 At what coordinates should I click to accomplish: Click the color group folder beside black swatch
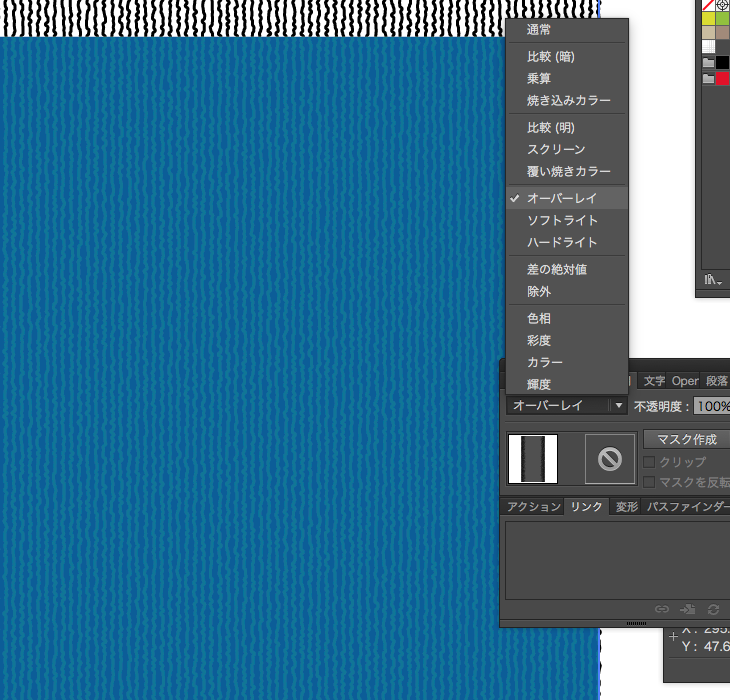click(x=708, y=62)
